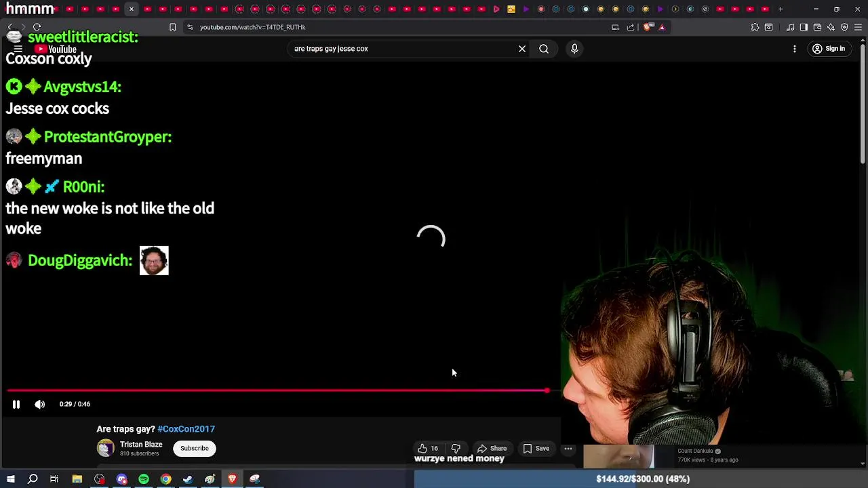This screenshot has height=488, width=868.
Task: Open more actions ellipsis below video
Action: [568, 448]
